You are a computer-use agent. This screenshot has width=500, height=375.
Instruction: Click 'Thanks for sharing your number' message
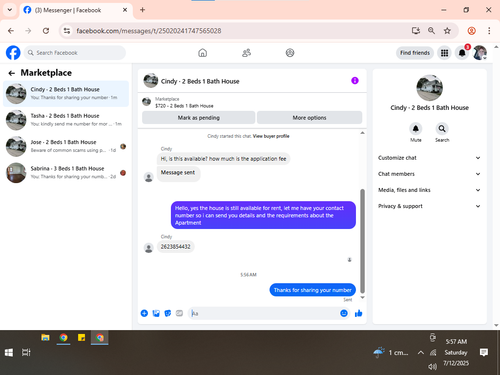tap(313, 290)
